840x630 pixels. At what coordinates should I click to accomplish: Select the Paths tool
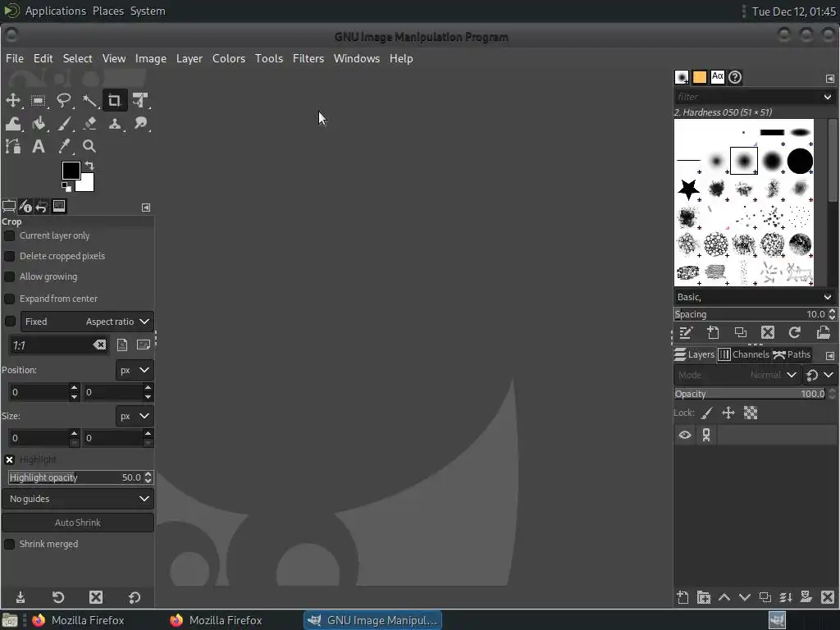click(x=13, y=146)
